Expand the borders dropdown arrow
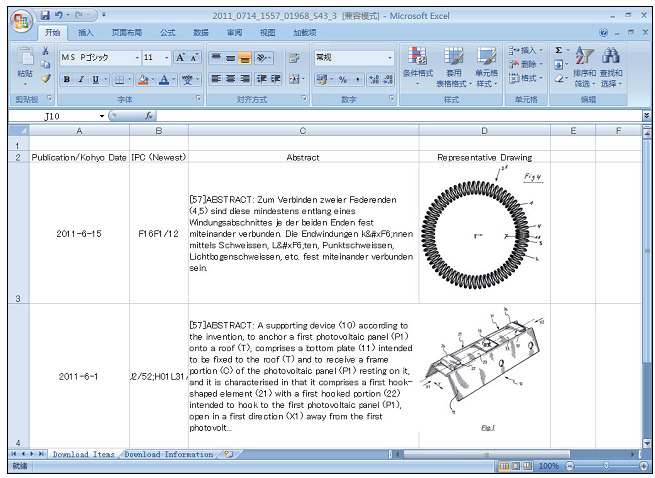 click(x=129, y=79)
